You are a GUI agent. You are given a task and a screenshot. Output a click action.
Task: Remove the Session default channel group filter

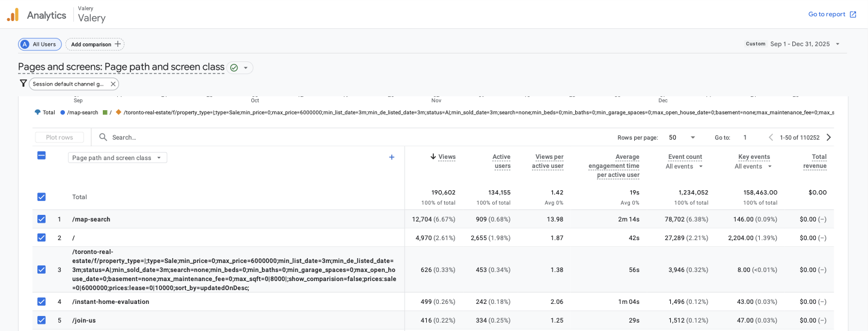coord(113,84)
